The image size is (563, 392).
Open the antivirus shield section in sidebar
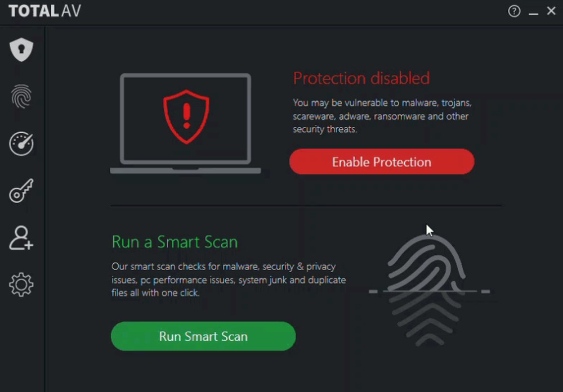point(21,50)
